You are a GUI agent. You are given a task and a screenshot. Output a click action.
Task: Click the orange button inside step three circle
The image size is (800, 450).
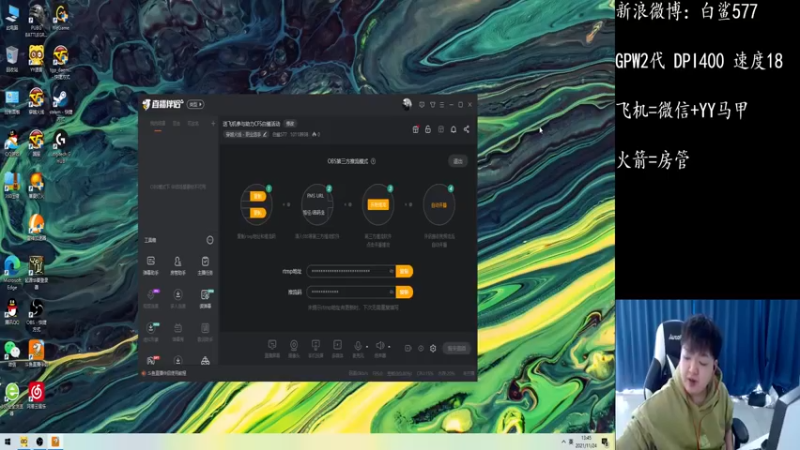378,205
